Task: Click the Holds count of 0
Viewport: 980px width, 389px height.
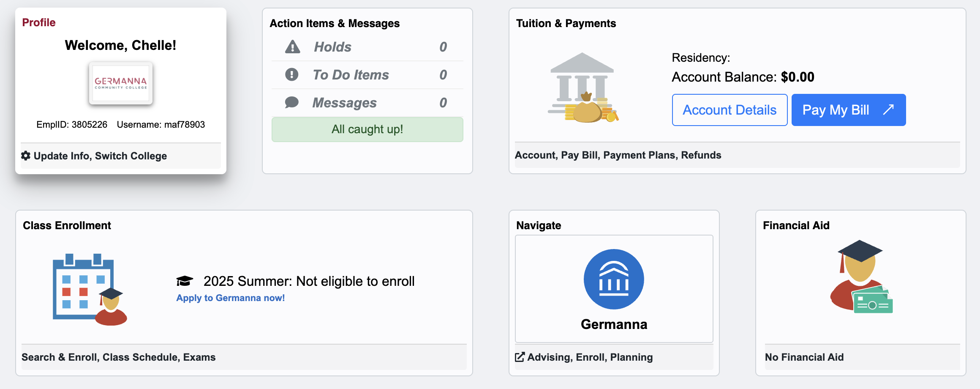Action: [x=443, y=47]
